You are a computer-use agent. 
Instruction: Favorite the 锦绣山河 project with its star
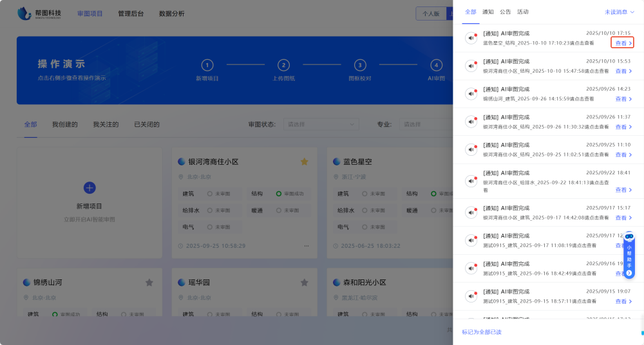pos(149,282)
